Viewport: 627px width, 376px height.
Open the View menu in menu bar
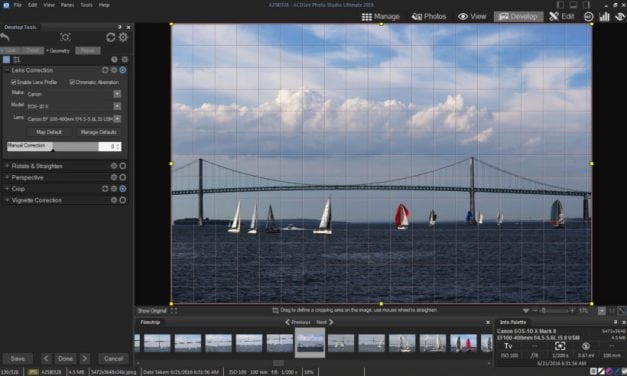49,5
